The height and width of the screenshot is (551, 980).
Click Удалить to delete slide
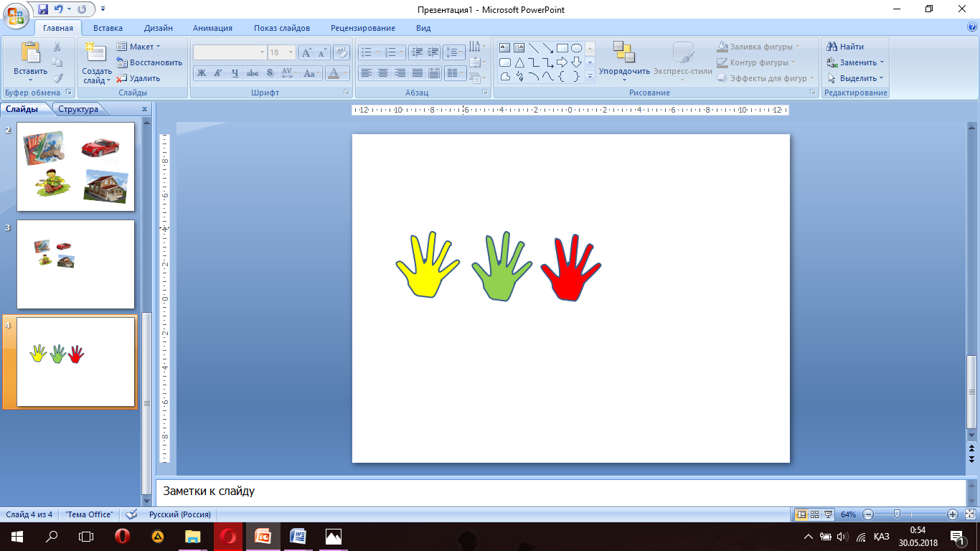point(138,78)
